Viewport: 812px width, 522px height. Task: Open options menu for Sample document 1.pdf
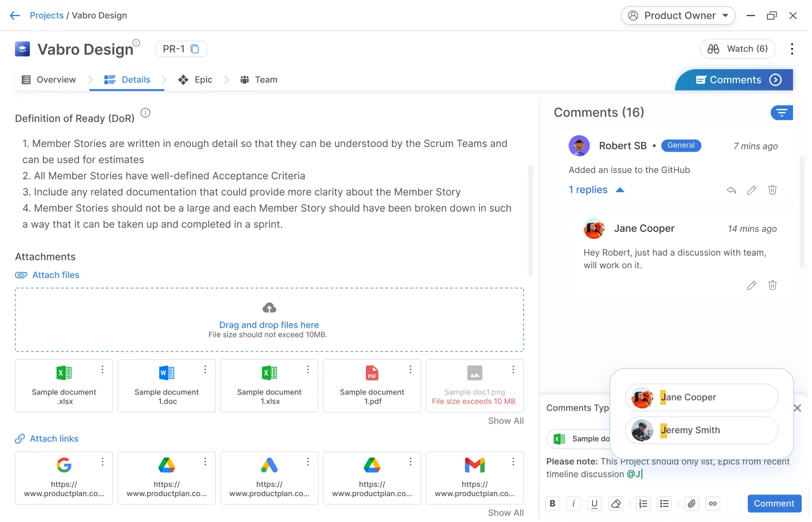tap(410, 369)
